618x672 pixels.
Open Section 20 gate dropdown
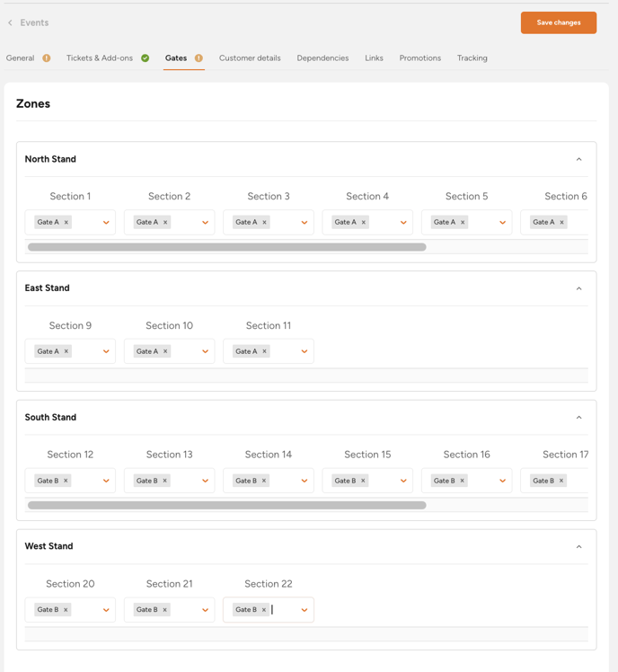coord(106,610)
